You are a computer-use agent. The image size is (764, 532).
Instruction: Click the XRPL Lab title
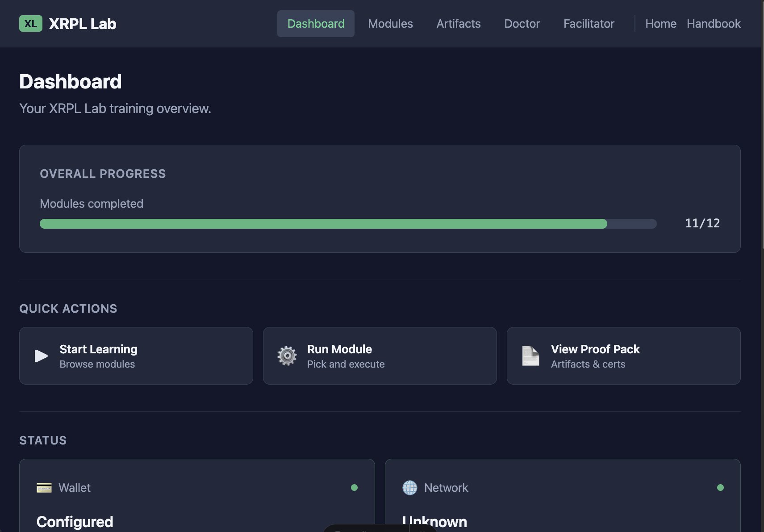(x=83, y=24)
